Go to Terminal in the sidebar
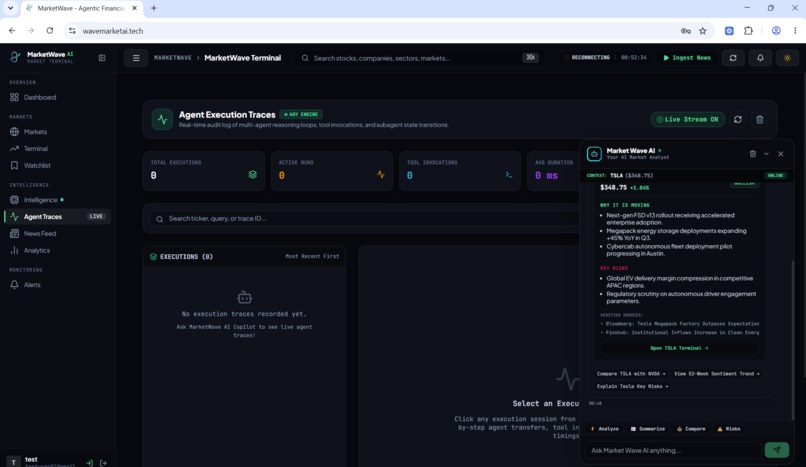This screenshot has width=806, height=467. pyautogui.click(x=58, y=148)
